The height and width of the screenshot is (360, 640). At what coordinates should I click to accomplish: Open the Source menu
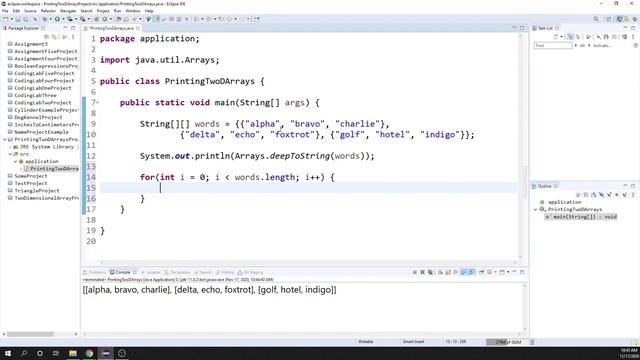click(30, 11)
